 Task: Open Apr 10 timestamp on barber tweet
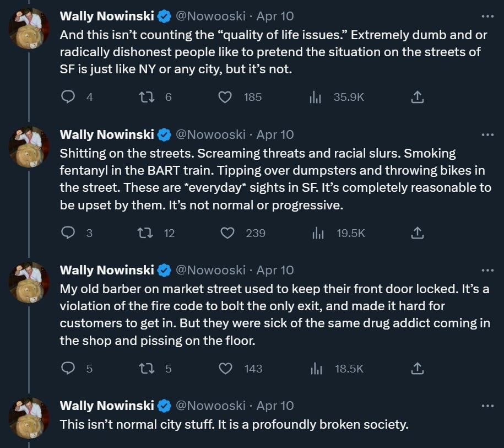[x=275, y=270]
